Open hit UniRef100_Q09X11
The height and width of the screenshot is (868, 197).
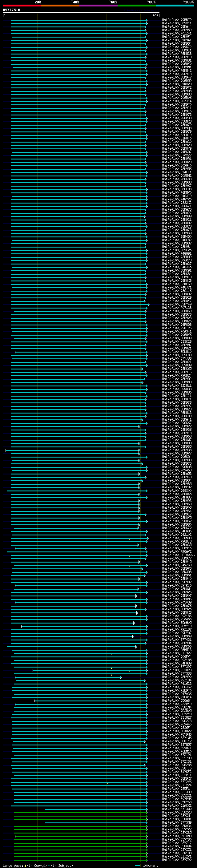(x=177, y=23)
